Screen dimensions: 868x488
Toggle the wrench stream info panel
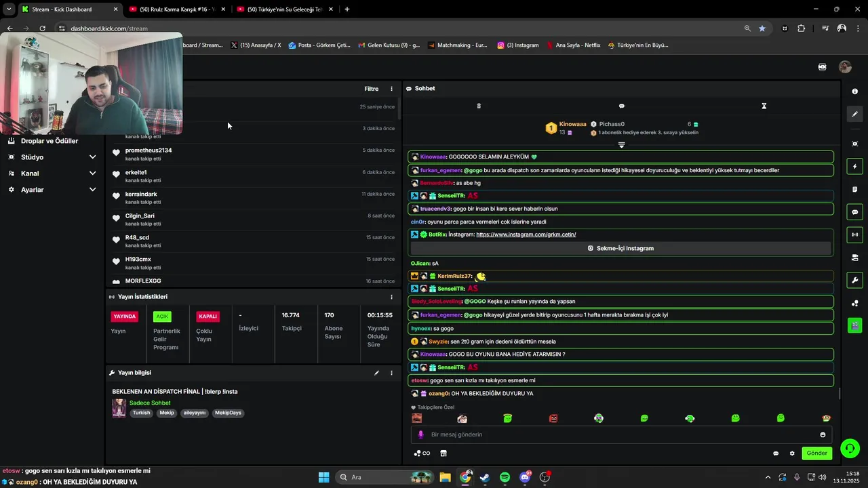click(x=854, y=280)
